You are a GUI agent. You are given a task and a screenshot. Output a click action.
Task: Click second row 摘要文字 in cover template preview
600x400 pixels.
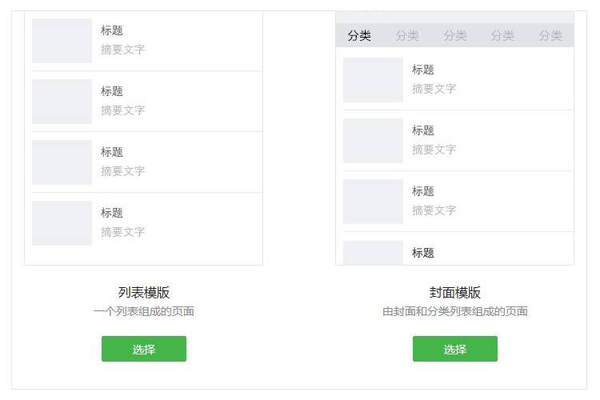point(434,150)
